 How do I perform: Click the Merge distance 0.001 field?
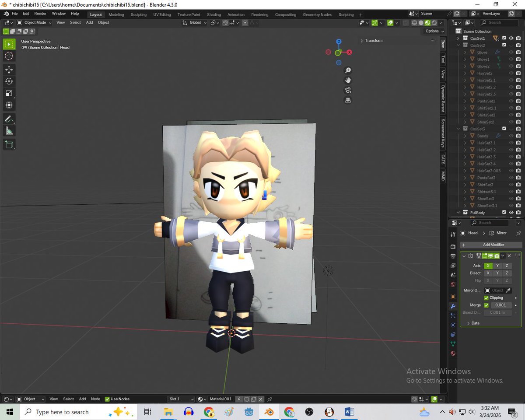[500, 305]
